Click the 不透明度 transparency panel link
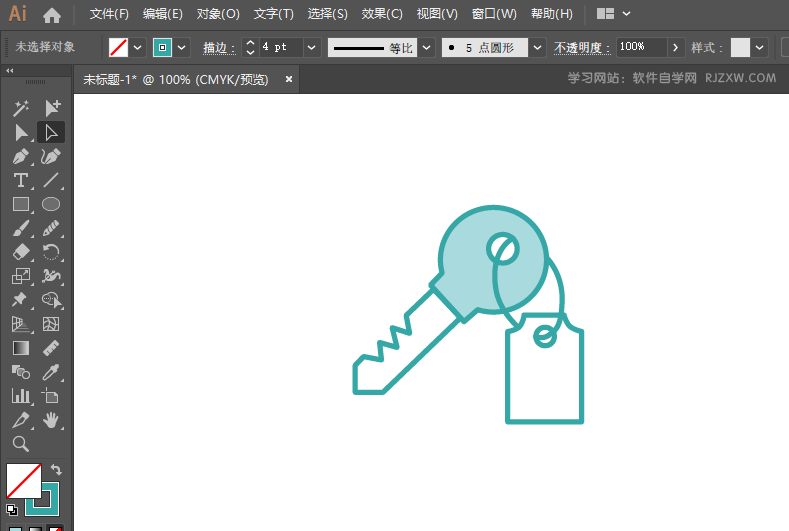Viewport: 789px width, 531px height. tap(582, 48)
